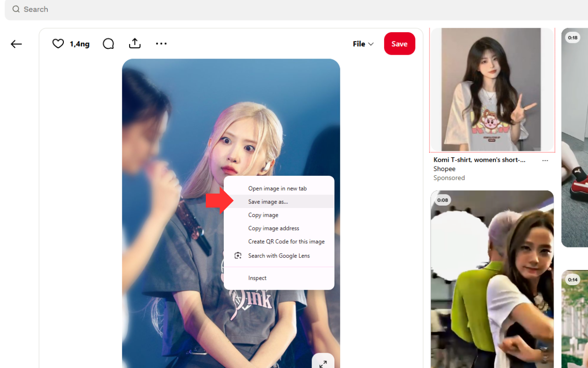Click Google Lens icon in context menu
This screenshot has height=368, width=588.
coord(238,256)
